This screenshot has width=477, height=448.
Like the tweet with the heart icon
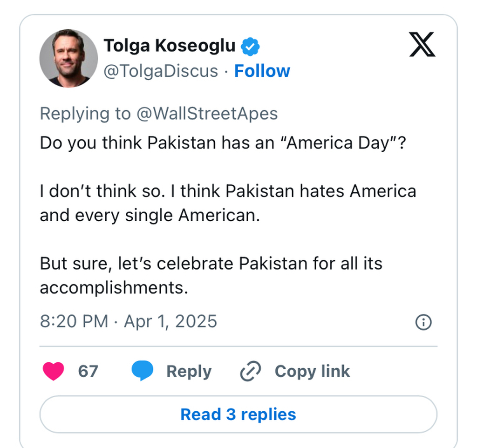(54, 371)
